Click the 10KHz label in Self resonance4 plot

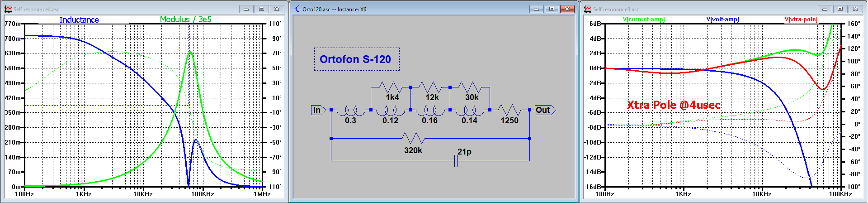click(x=143, y=194)
